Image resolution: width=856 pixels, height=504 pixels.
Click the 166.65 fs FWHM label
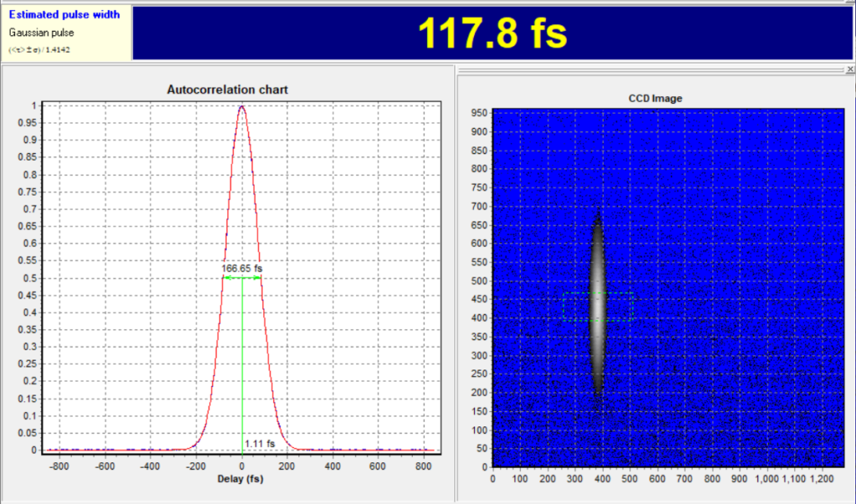click(x=242, y=268)
